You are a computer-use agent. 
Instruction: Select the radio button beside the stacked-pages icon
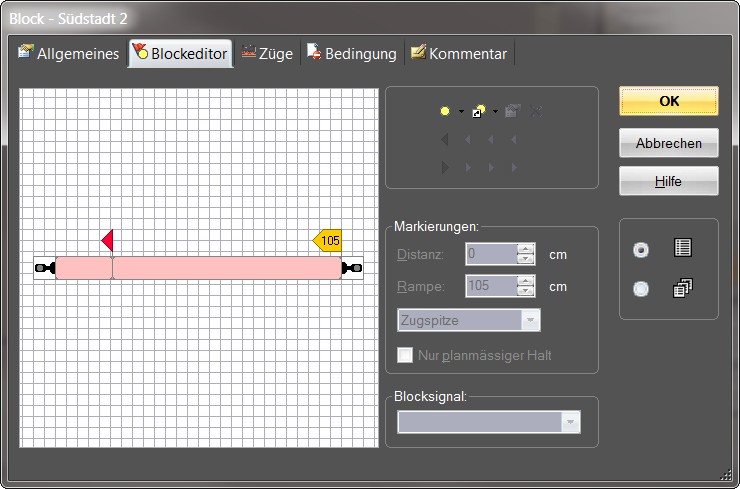pos(640,288)
